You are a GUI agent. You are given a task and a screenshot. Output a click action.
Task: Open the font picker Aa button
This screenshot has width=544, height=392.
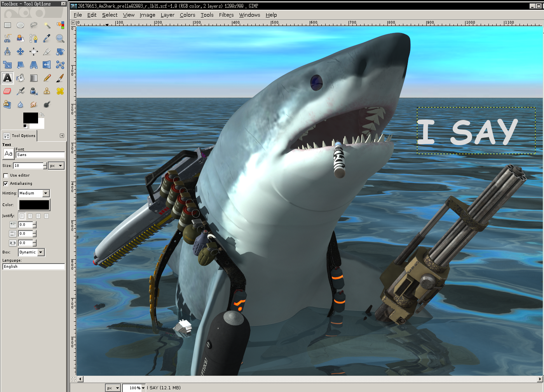pyautogui.click(x=8, y=154)
